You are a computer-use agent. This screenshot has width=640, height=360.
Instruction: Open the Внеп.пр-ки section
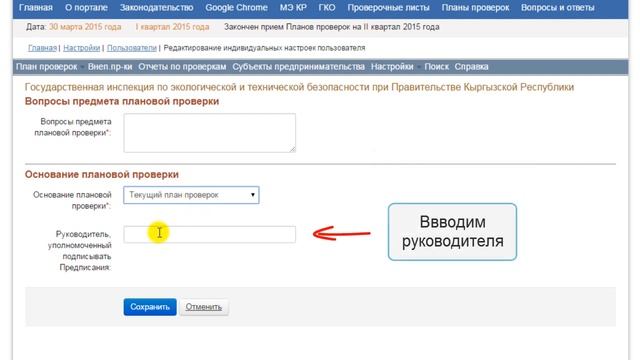coord(110,67)
